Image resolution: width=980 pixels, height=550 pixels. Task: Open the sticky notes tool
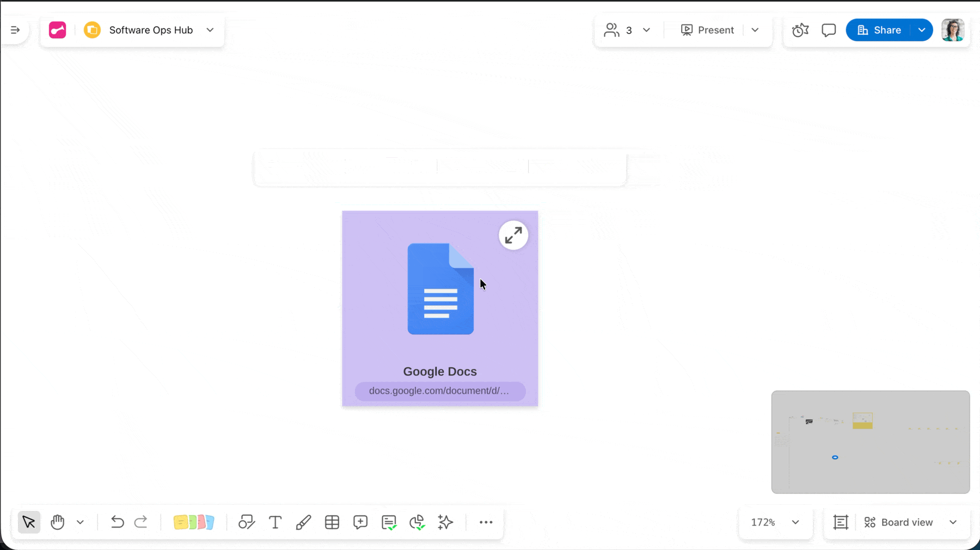[193, 522]
